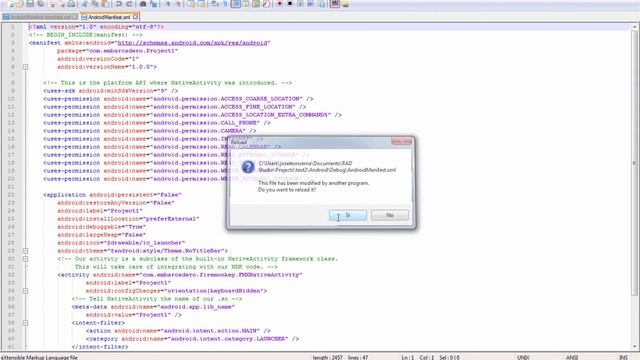Click the 'lines : 47' status bar entry
Screen dimensions: 640x360
tap(358, 357)
